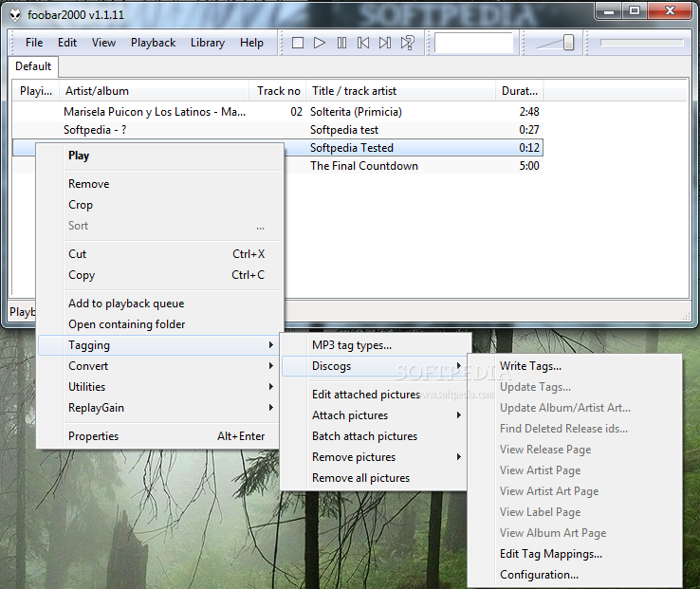Expand the Tagging submenu

(158, 345)
